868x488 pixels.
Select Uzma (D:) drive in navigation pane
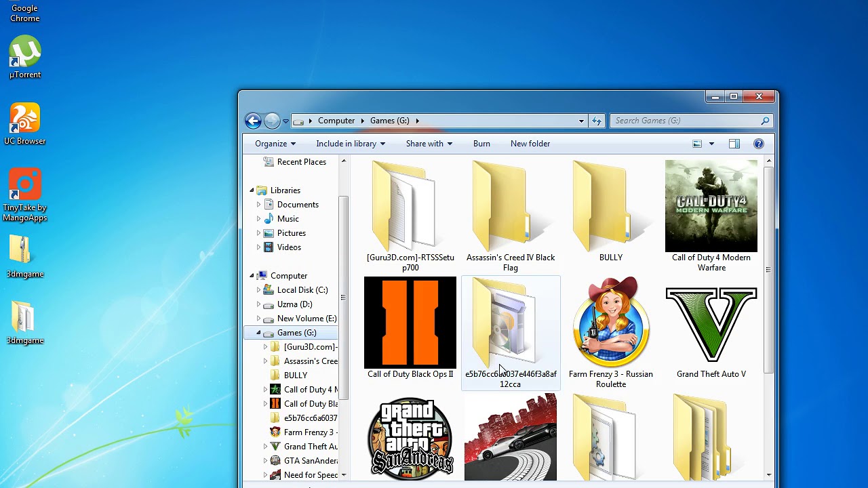pos(294,304)
